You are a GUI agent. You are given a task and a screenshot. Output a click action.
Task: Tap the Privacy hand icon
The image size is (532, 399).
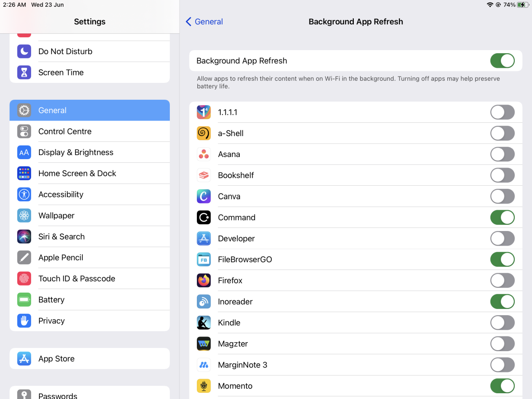pyautogui.click(x=24, y=321)
